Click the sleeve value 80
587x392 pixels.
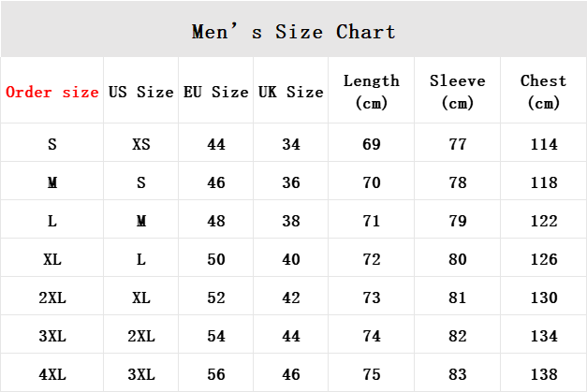pos(458,259)
